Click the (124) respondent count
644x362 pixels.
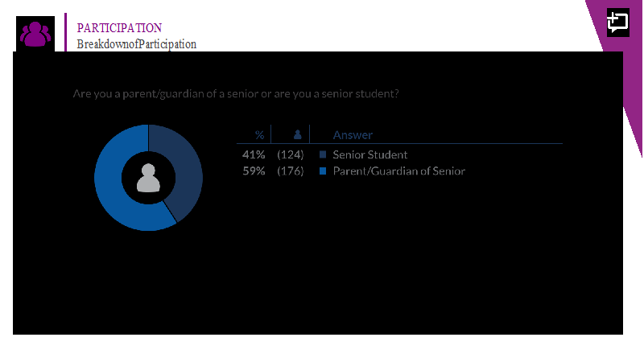tap(291, 154)
